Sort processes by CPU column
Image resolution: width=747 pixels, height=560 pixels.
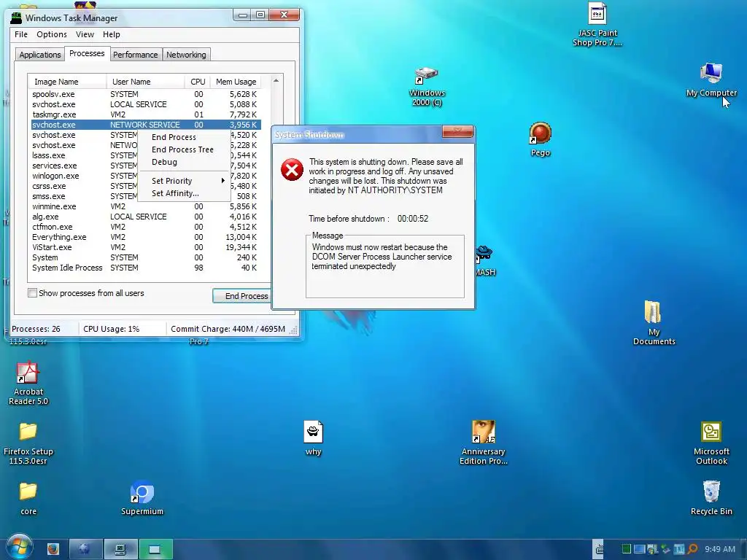tap(197, 82)
